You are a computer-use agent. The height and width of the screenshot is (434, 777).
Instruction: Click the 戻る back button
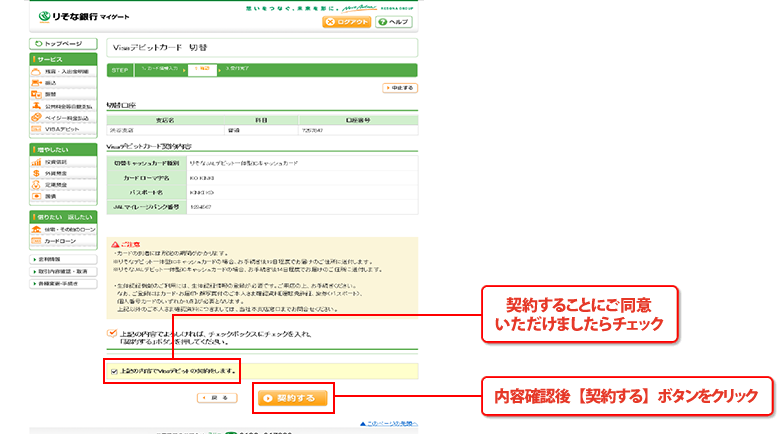pyautogui.click(x=217, y=398)
